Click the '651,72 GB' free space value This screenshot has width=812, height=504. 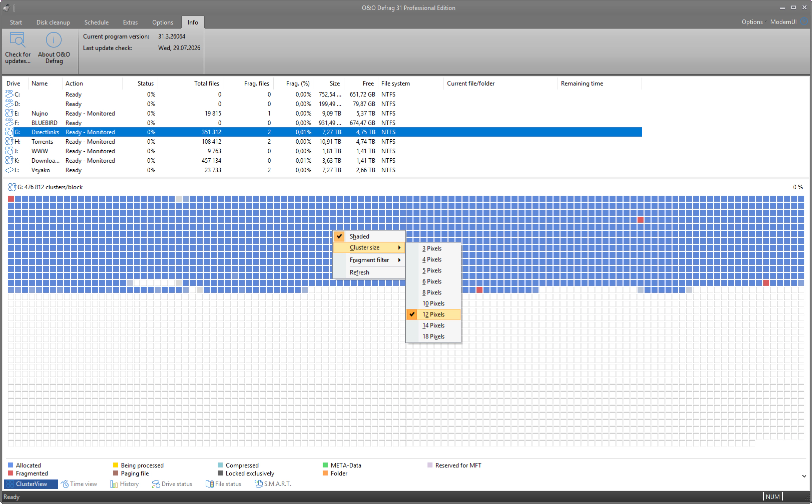pyautogui.click(x=362, y=94)
